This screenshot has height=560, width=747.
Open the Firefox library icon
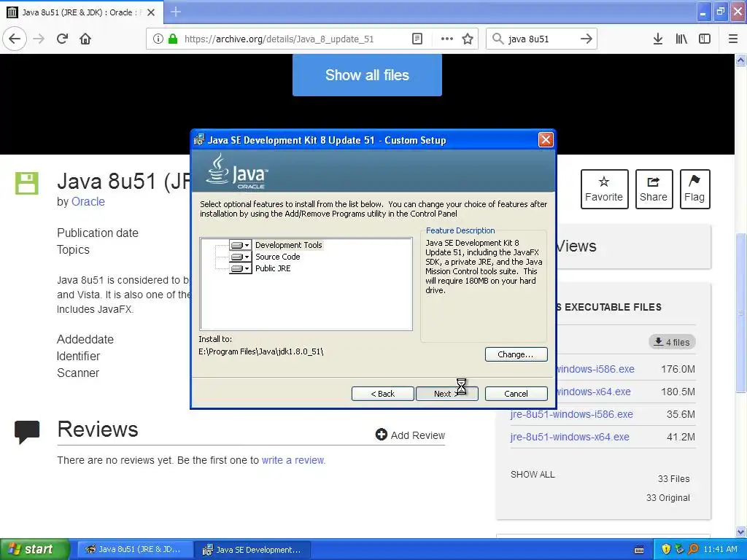681,39
